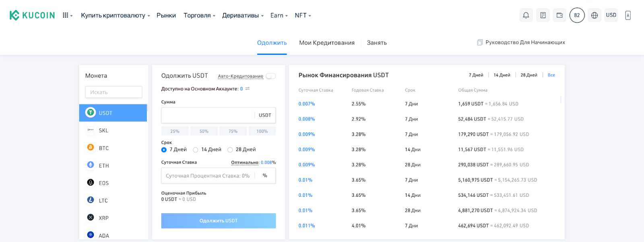
Task: Select the 28 Дней term radio button
Action: coord(230,150)
